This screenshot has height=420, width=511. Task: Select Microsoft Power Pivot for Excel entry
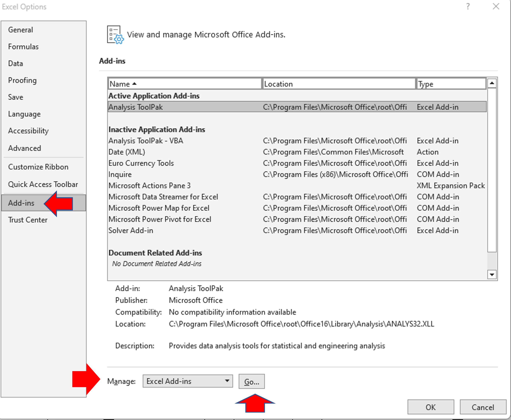pyautogui.click(x=160, y=219)
